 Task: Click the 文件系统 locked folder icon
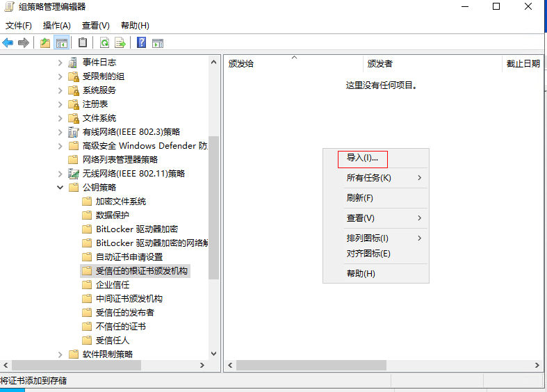pyautogui.click(x=74, y=118)
